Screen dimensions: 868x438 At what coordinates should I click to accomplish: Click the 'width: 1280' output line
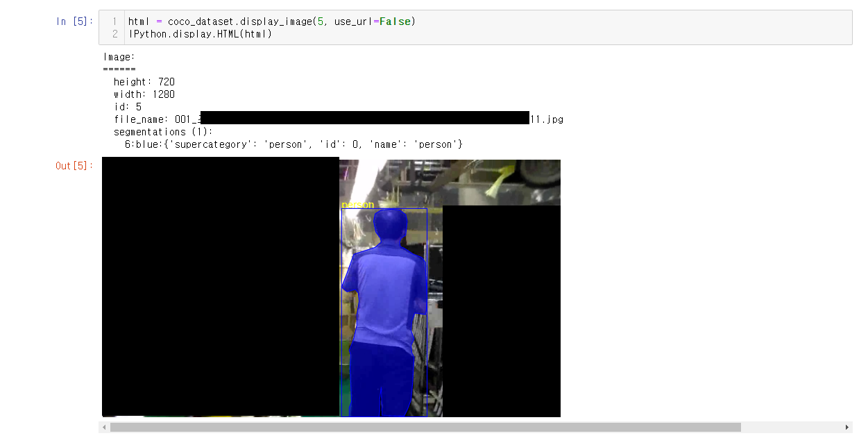(x=144, y=94)
